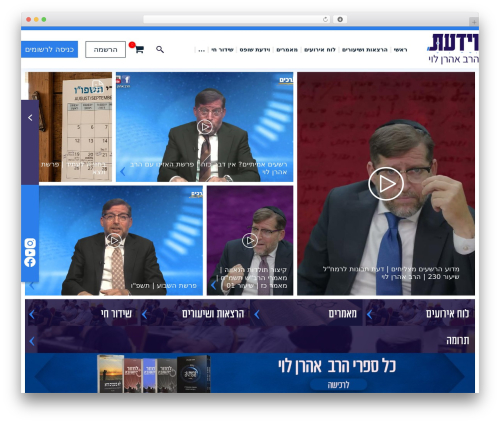Play the פרשת האזינו video
This screenshot has width=500, height=423.
pos(205,127)
